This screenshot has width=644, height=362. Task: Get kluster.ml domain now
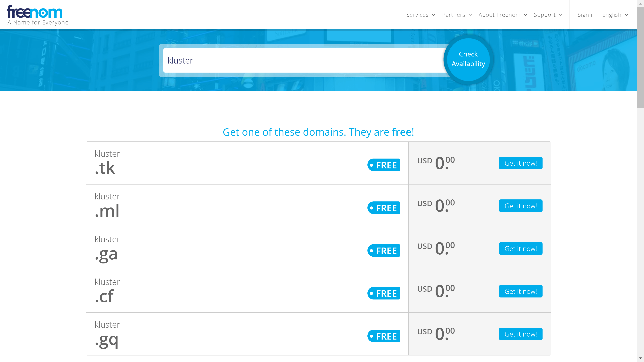point(521,206)
